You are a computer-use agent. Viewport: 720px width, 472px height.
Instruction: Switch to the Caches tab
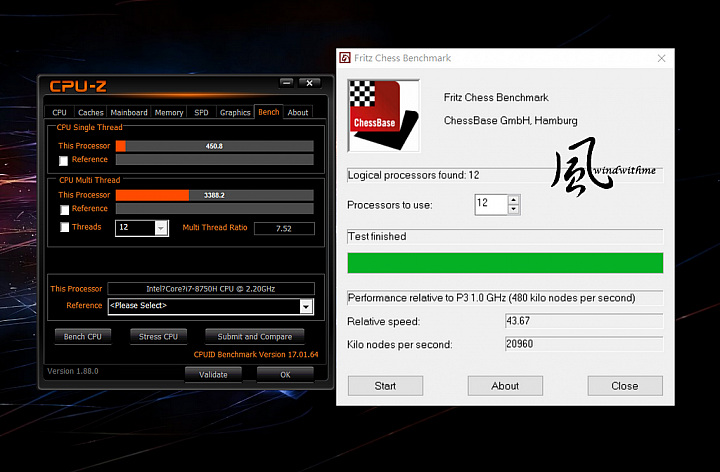tap(90, 112)
